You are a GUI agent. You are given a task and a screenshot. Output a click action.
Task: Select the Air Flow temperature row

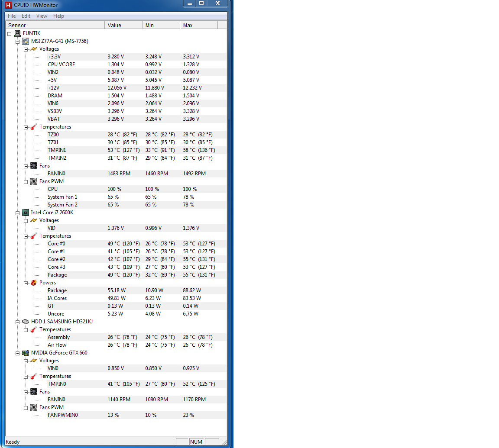pyautogui.click(x=136, y=345)
